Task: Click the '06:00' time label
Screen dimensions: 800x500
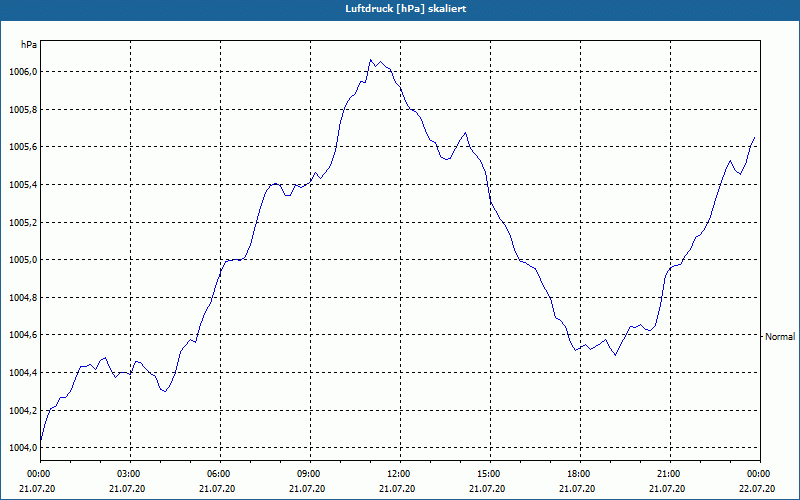Action: pyautogui.click(x=217, y=474)
